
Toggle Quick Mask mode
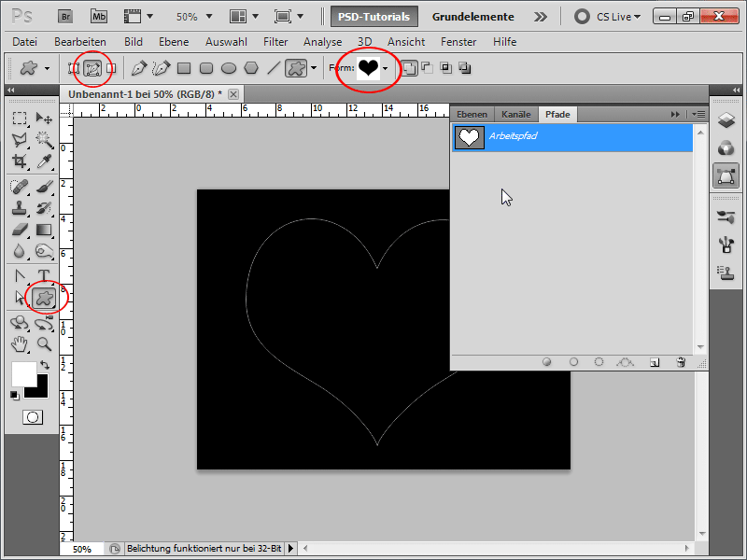click(x=33, y=417)
